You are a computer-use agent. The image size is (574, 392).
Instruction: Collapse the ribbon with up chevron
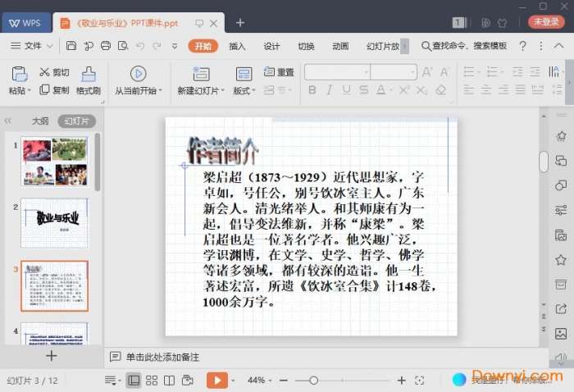(558, 46)
